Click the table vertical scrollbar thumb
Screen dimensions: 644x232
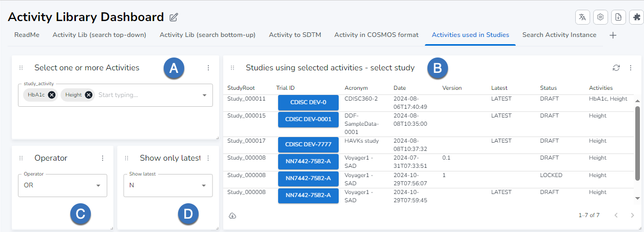(x=638, y=143)
